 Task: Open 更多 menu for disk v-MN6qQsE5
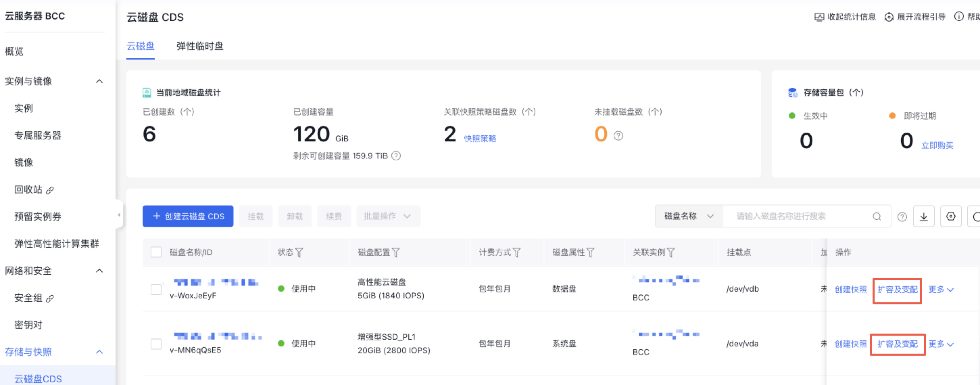click(x=941, y=344)
